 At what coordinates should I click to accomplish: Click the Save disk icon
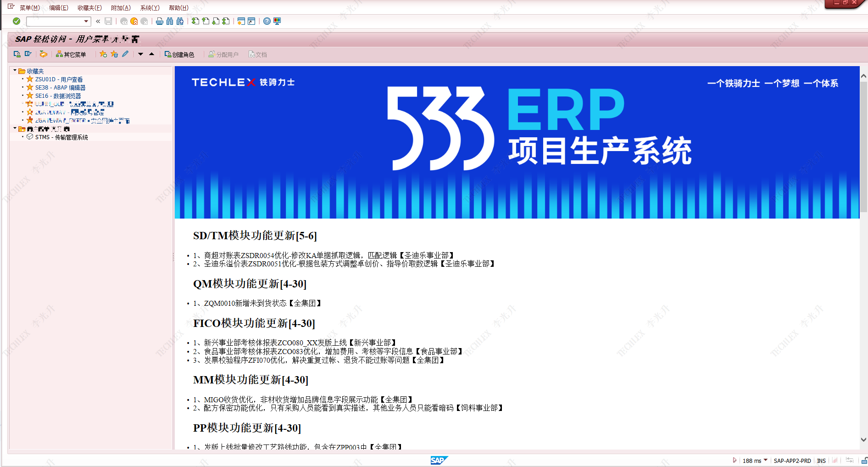(x=108, y=21)
